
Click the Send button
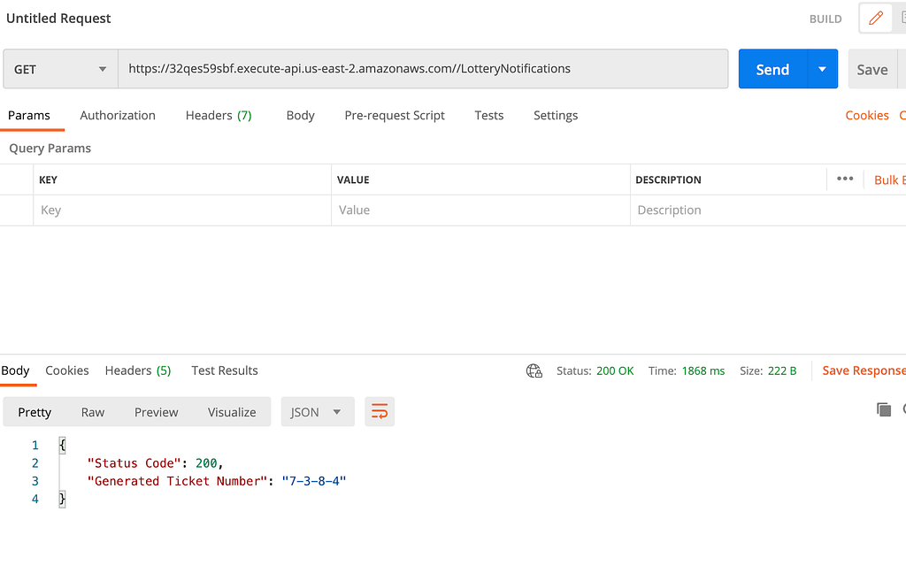772,69
